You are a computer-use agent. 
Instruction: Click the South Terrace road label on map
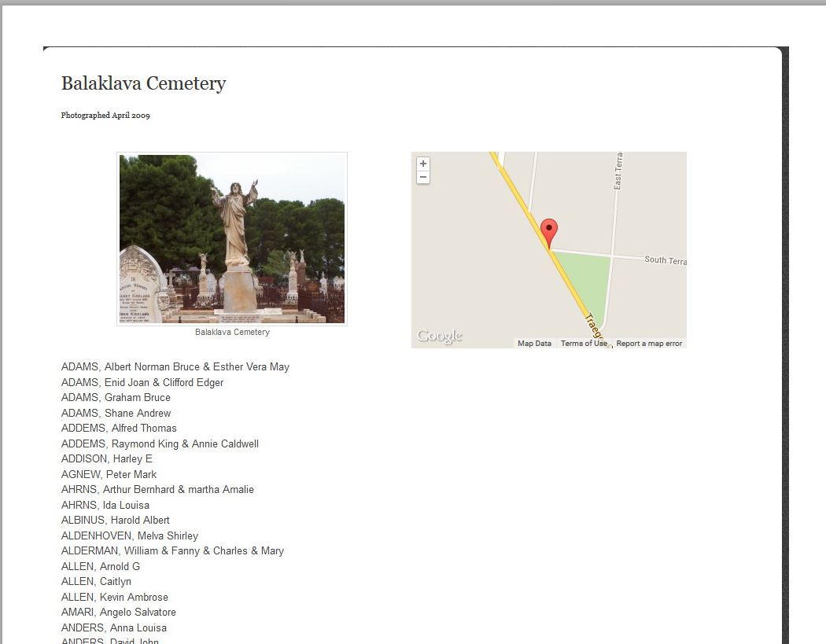(x=666, y=260)
